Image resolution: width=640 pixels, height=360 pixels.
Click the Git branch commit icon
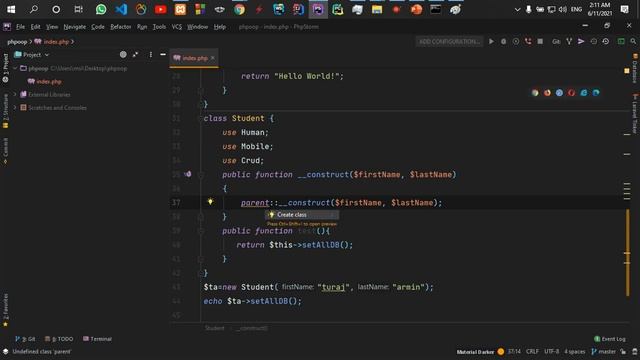[x=569, y=42]
